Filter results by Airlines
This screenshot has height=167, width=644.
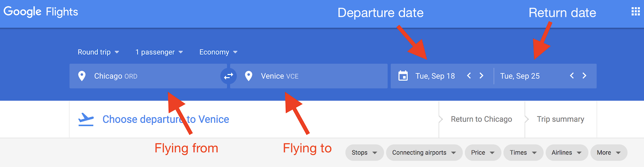(567, 153)
